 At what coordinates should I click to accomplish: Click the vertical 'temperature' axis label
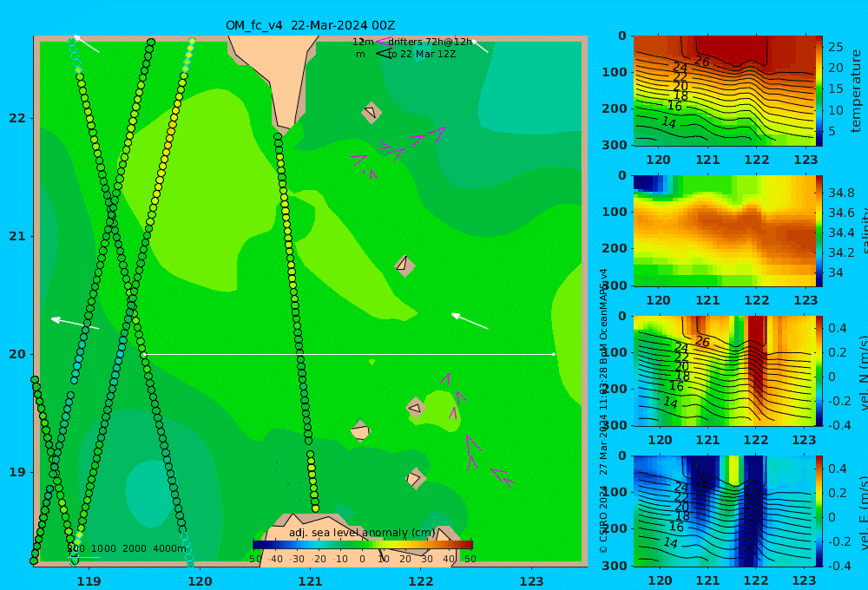857,91
